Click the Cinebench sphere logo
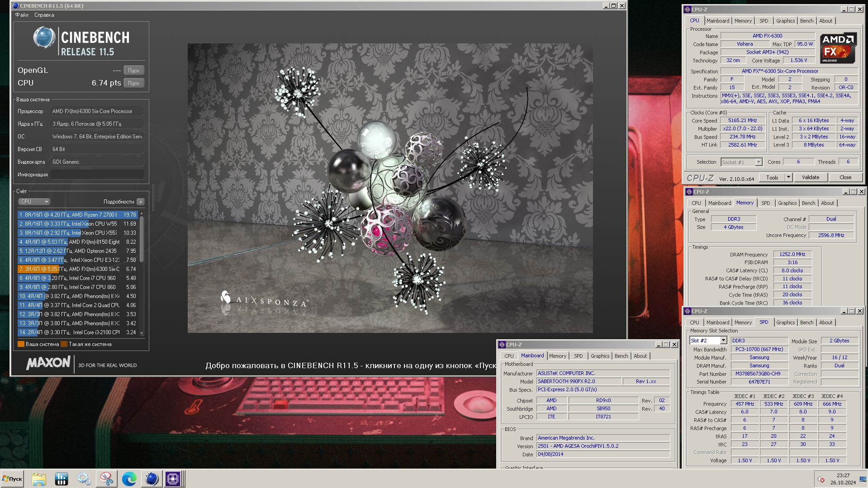The width and height of the screenshot is (868, 488). pos(44,38)
